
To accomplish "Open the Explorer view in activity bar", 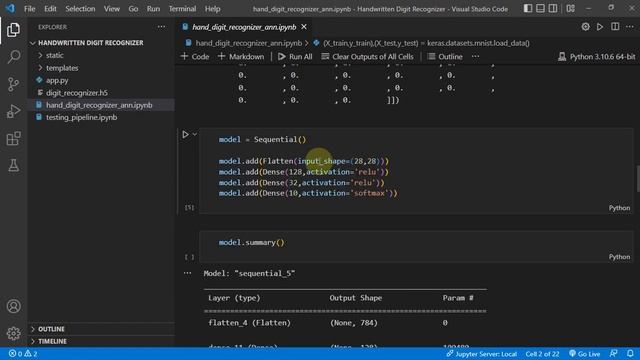I will tap(13, 30).
